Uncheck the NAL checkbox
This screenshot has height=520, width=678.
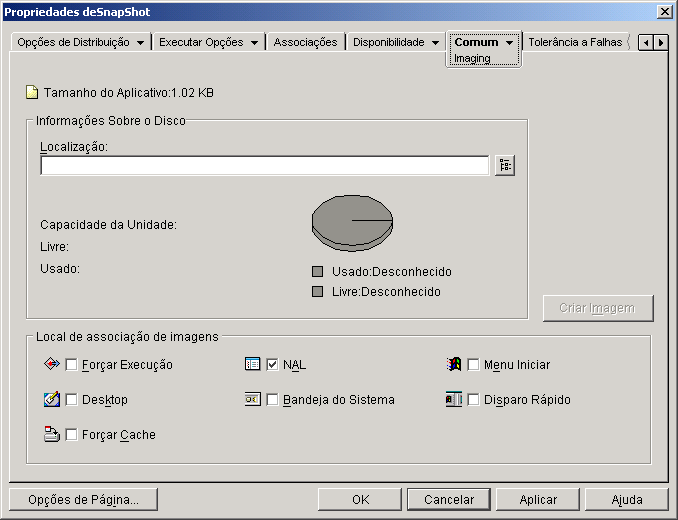click(272, 364)
